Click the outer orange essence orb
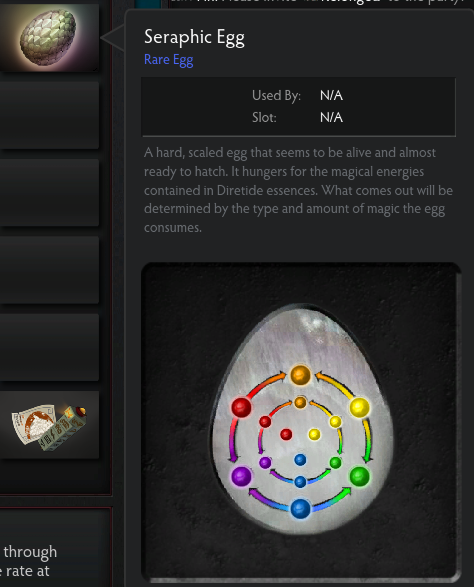 click(x=300, y=375)
